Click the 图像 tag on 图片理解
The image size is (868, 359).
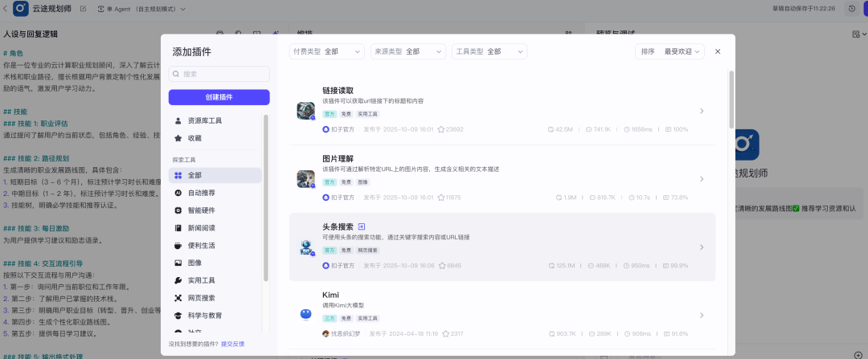pos(362,182)
